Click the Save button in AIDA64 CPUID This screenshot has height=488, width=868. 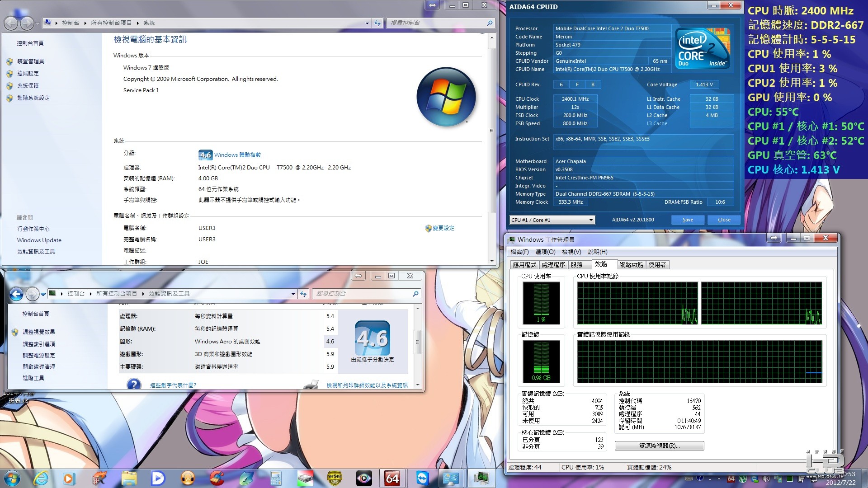[x=688, y=220]
